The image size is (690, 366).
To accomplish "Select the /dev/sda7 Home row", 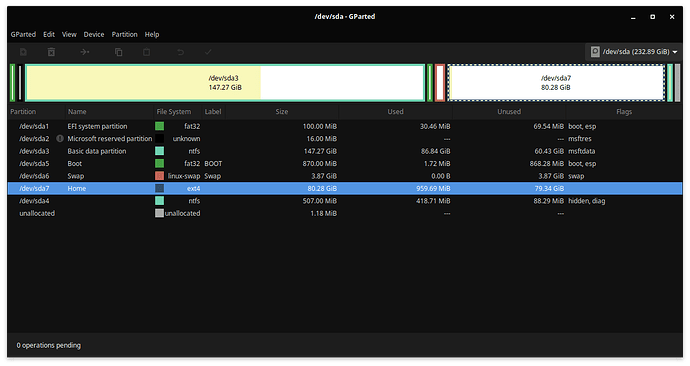I will tap(345, 188).
